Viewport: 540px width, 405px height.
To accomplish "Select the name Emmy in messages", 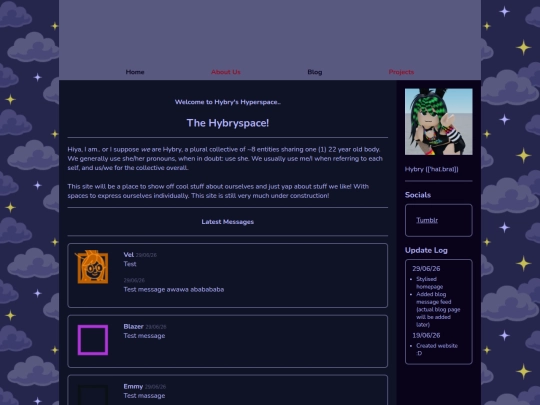I will click(133, 386).
